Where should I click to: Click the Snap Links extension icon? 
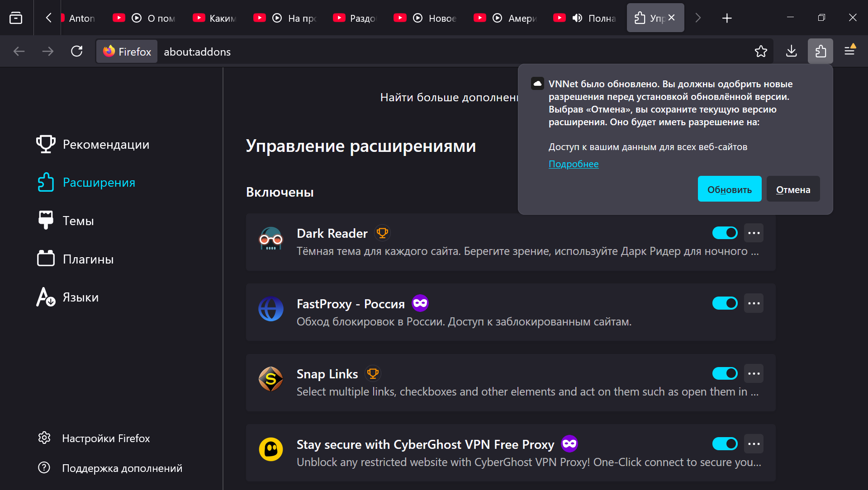pos(271,379)
